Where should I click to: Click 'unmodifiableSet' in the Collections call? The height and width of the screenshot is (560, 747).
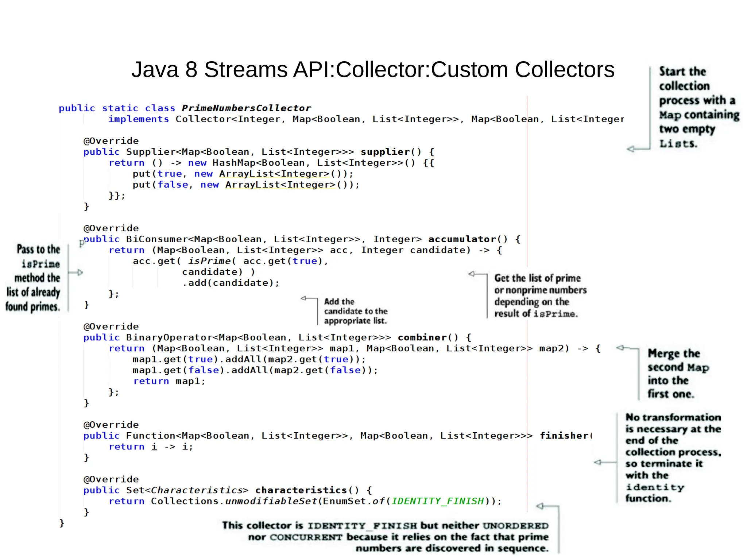pos(271,501)
